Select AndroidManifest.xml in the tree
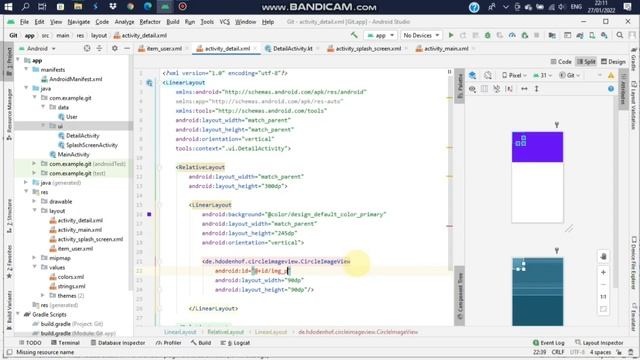The image size is (640, 360). click(76, 79)
